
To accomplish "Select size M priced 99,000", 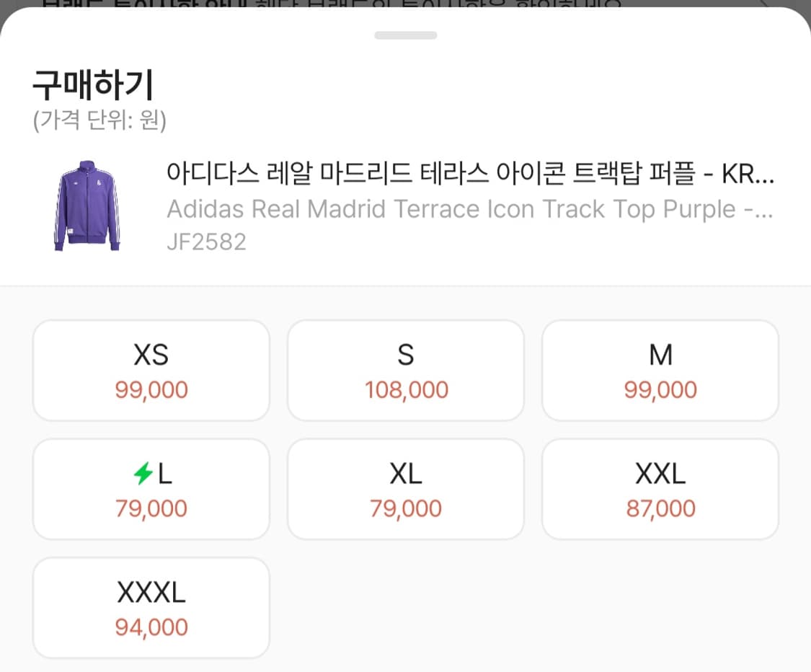I will coord(660,370).
